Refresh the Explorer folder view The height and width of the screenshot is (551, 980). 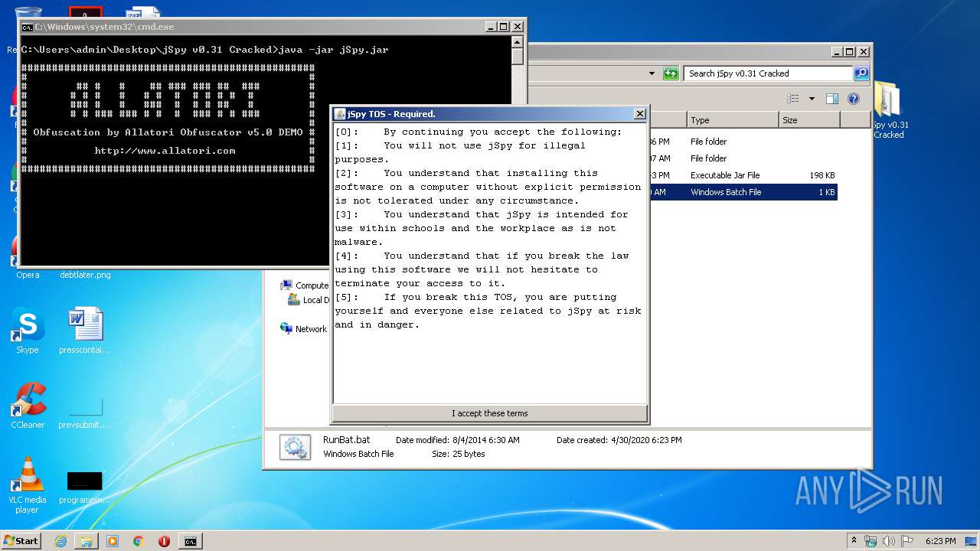(671, 73)
